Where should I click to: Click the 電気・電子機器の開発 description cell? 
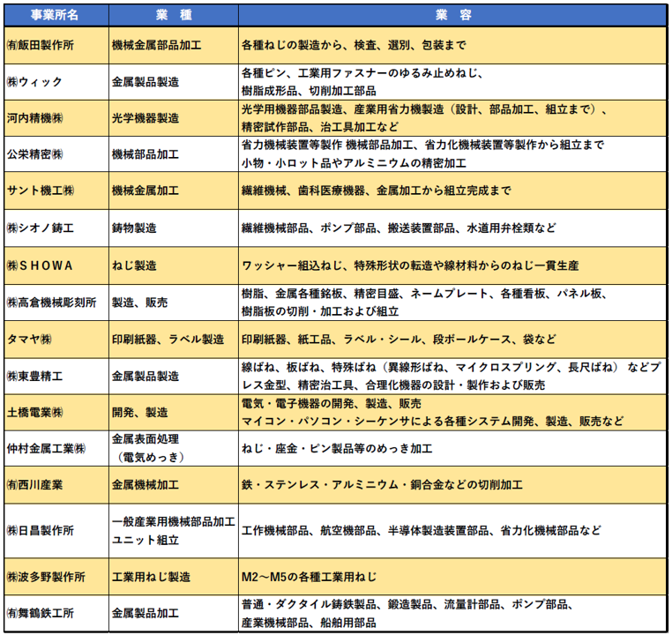452,413
